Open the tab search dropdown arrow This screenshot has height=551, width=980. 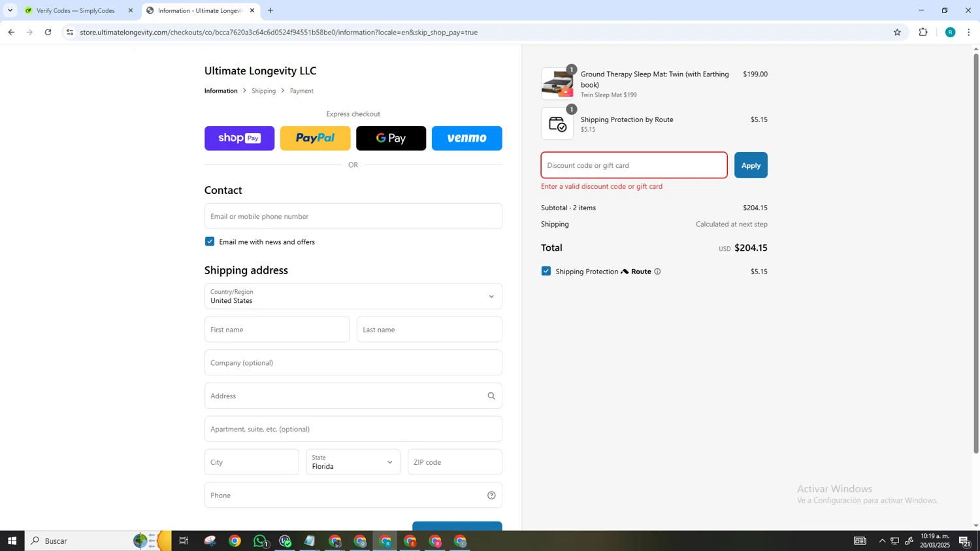[10, 10]
